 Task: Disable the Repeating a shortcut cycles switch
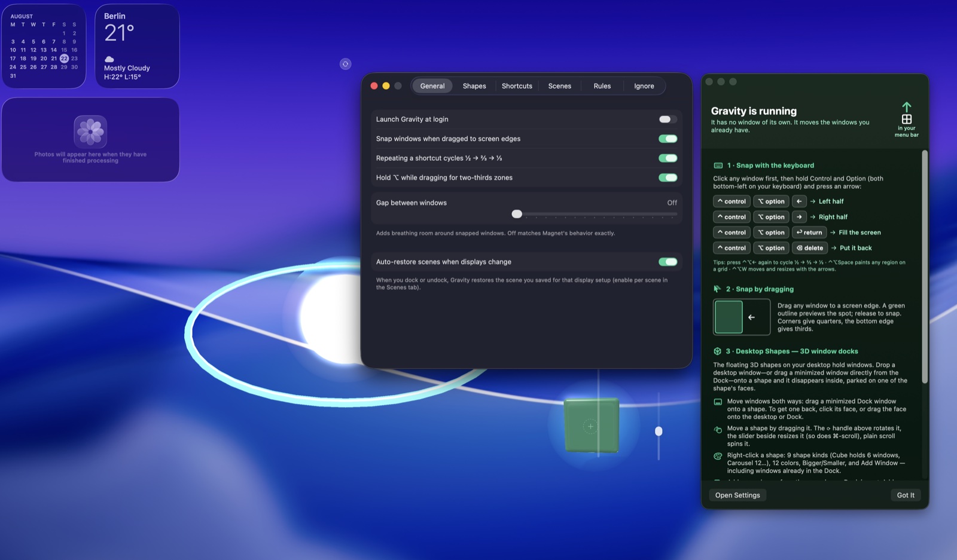tap(668, 158)
